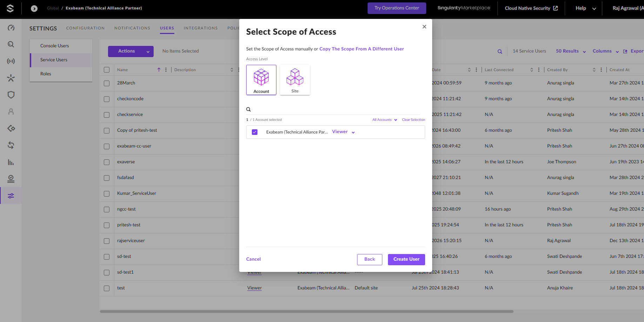The image size is (644, 322).
Task: Open the Sentinels shield icon in sidebar
Action: (11, 95)
